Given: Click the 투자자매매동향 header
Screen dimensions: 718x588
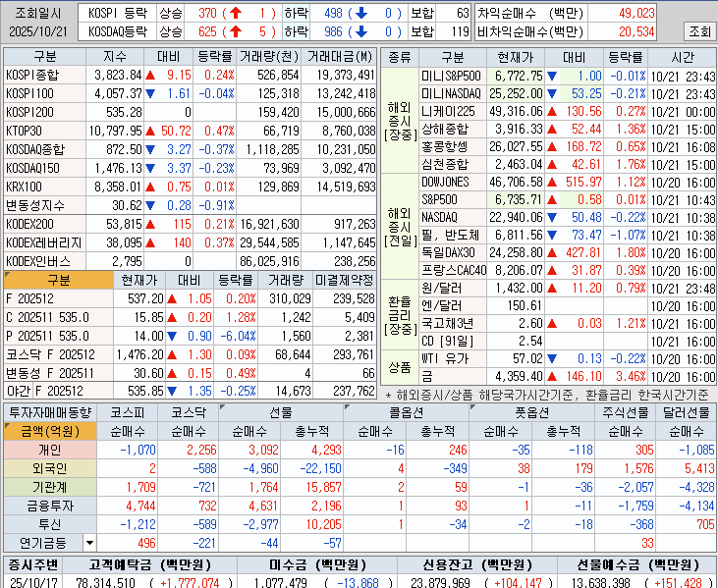Looking at the screenshot, I should click(x=50, y=412).
